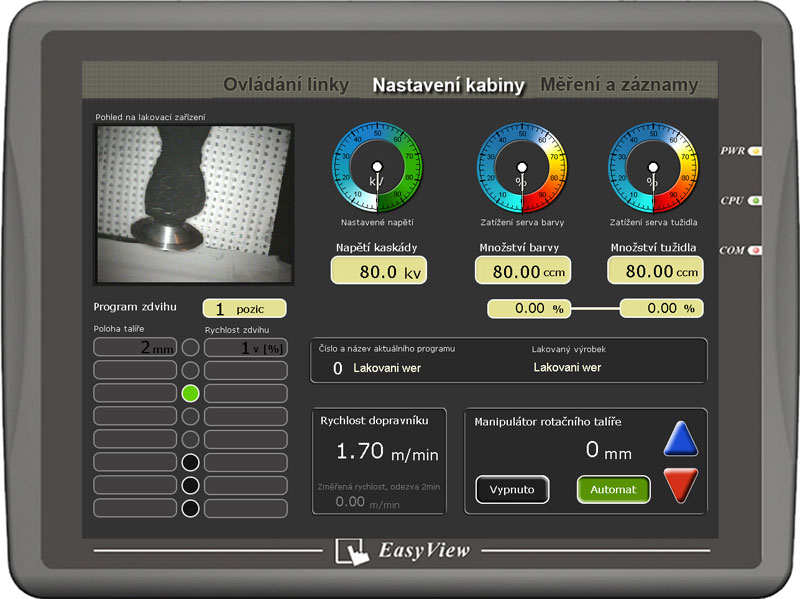800x599 pixels.
Task: Select the first position indicator circle
Action: [x=190, y=347]
